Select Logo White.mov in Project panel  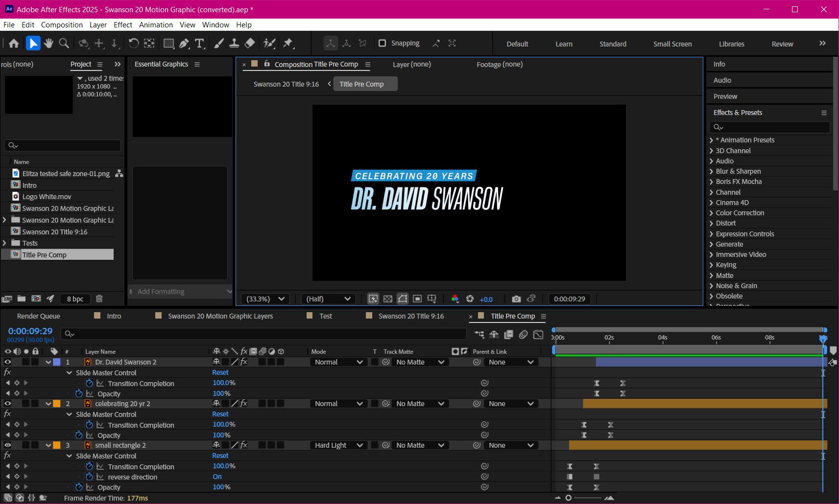(47, 197)
